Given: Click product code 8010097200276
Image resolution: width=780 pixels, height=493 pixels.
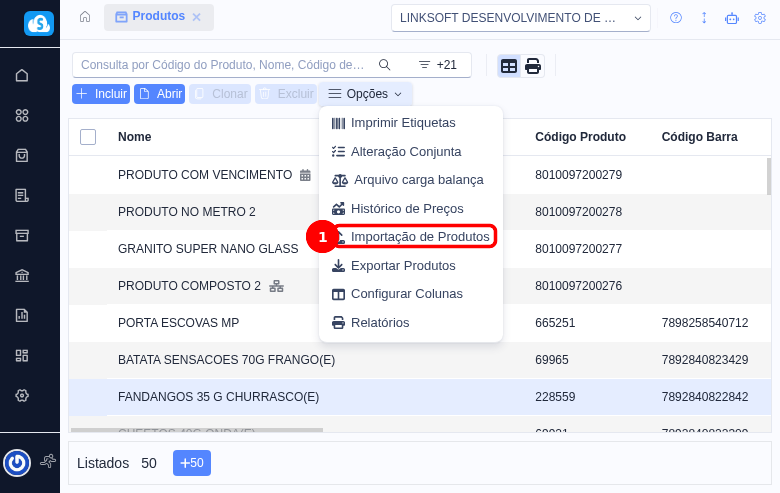Looking at the screenshot, I should click(579, 286).
